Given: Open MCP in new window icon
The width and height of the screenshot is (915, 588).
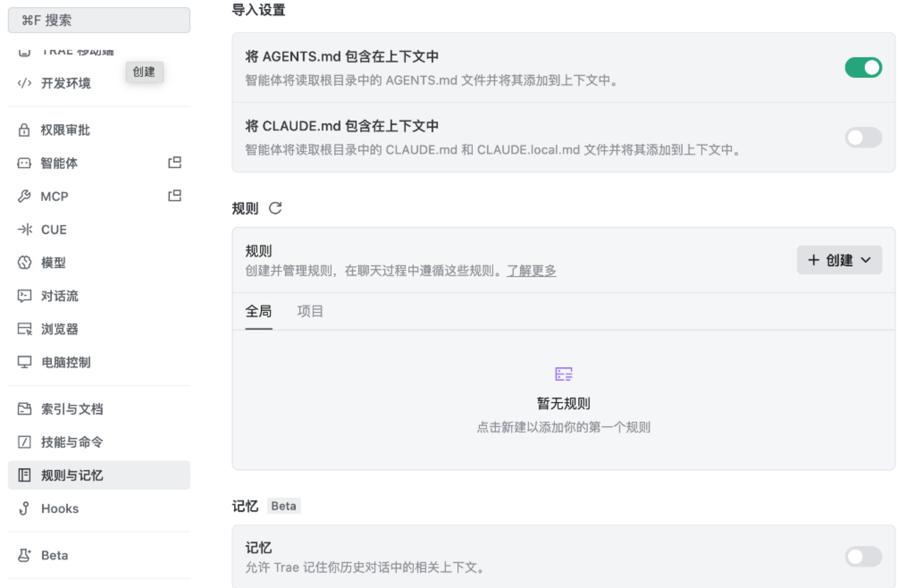Looking at the screenshot, I should click(175, 195).
